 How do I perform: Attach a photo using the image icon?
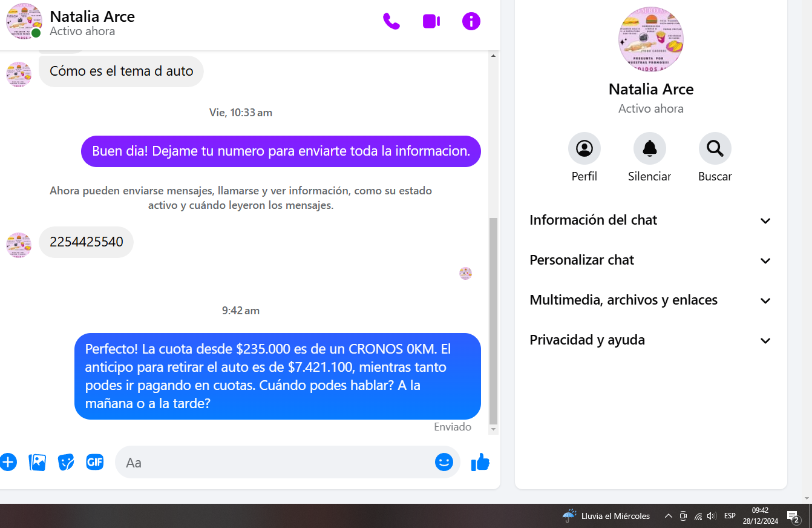pos(38,463)
